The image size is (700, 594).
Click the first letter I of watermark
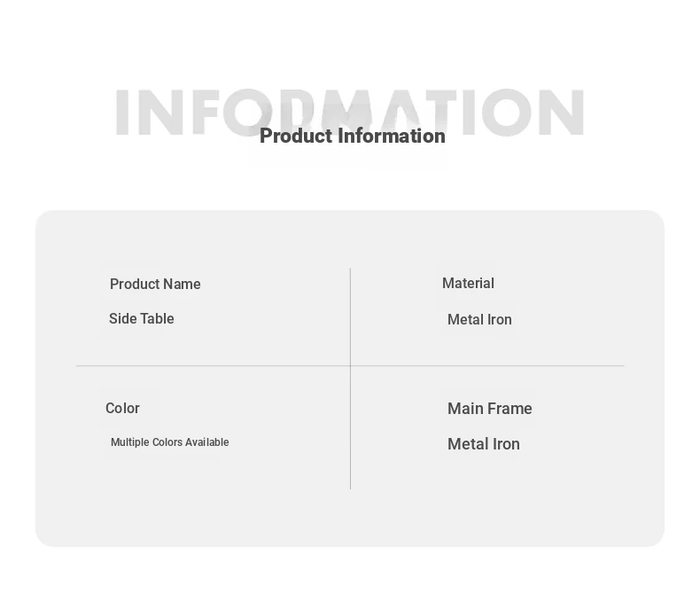(122, 112)
